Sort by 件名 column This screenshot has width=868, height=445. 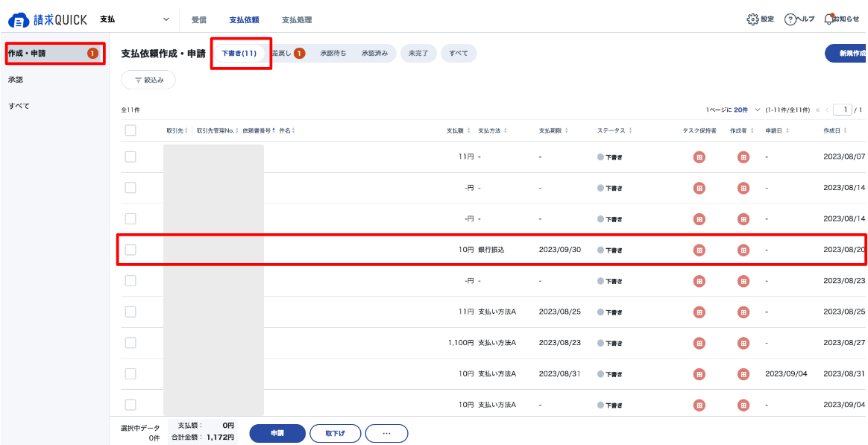point(287,130)
